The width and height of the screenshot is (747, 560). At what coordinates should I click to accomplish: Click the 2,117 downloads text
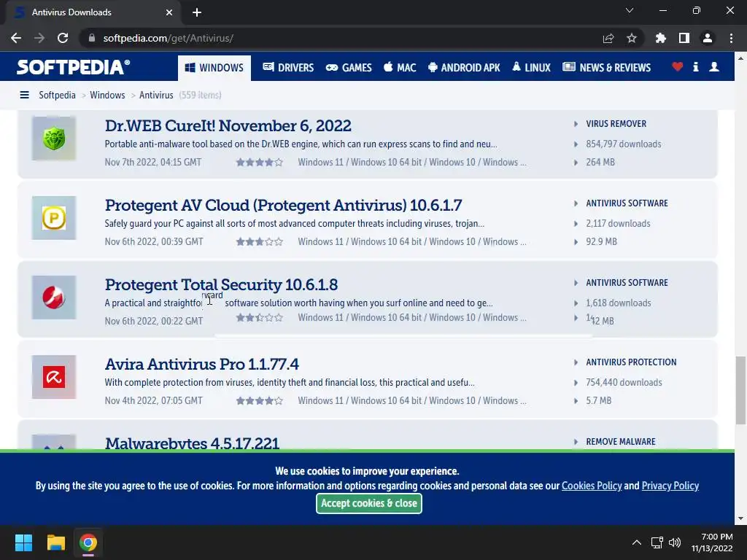[x=618, y=223]
